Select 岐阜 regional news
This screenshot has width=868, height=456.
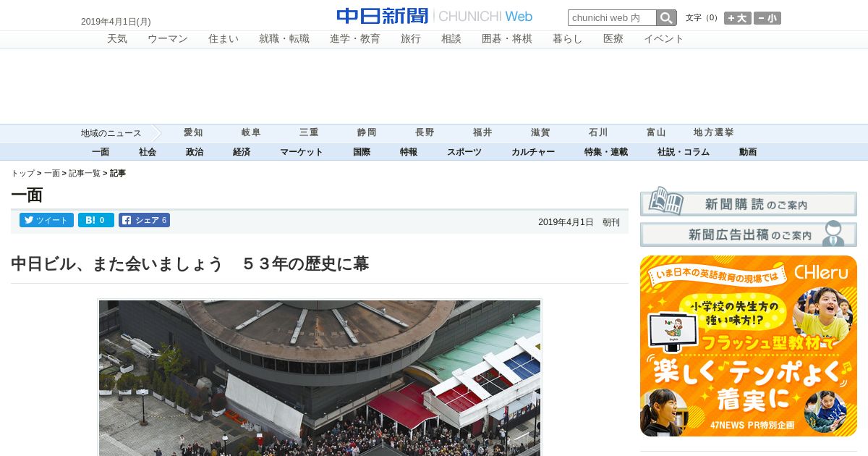(x=251, y=132)
